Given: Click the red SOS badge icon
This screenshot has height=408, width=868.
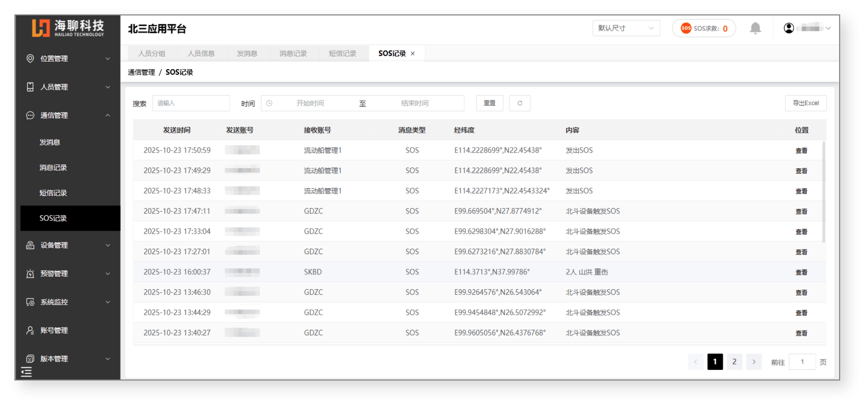Looking at the screenshot, I should [686, 28].
